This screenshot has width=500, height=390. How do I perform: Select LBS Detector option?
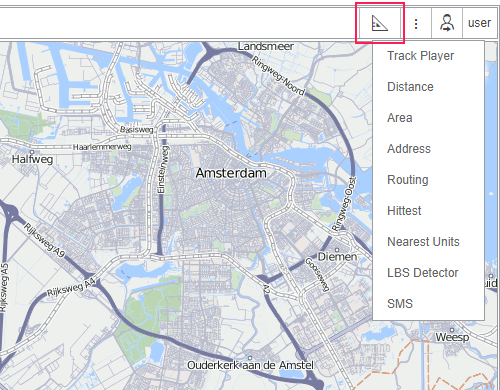423,273
